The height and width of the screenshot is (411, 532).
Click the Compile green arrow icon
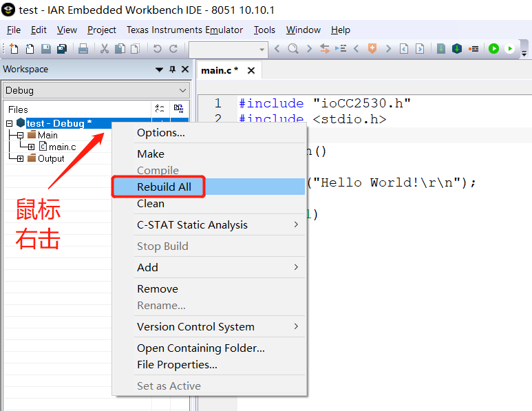click(x=441, y=49)
